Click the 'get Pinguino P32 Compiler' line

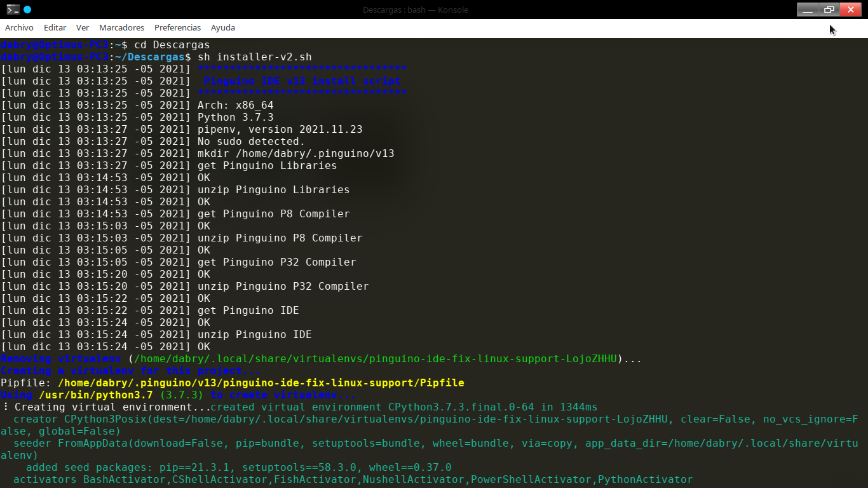(x=277, y=262)
